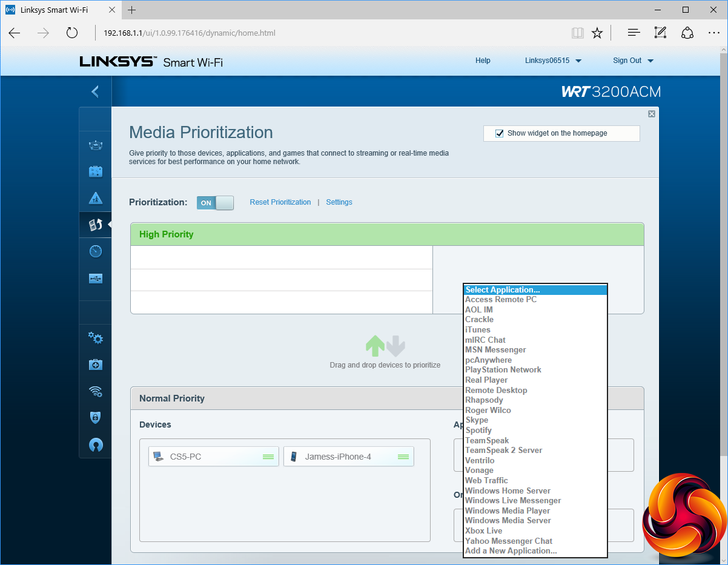The height and width of the screenshot is (565, 728).
Task: Open External Storage USB icon
Action: point(96,279)
